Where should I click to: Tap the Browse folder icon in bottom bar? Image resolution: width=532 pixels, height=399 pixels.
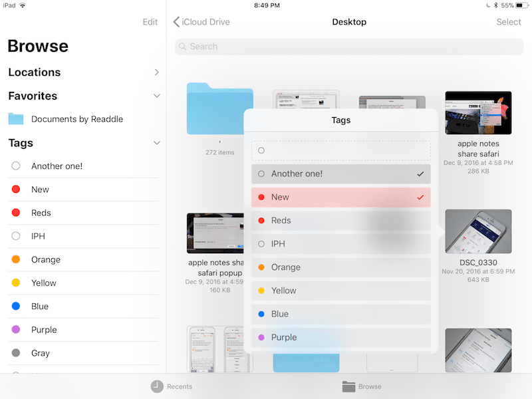click(x=348, y=386)
